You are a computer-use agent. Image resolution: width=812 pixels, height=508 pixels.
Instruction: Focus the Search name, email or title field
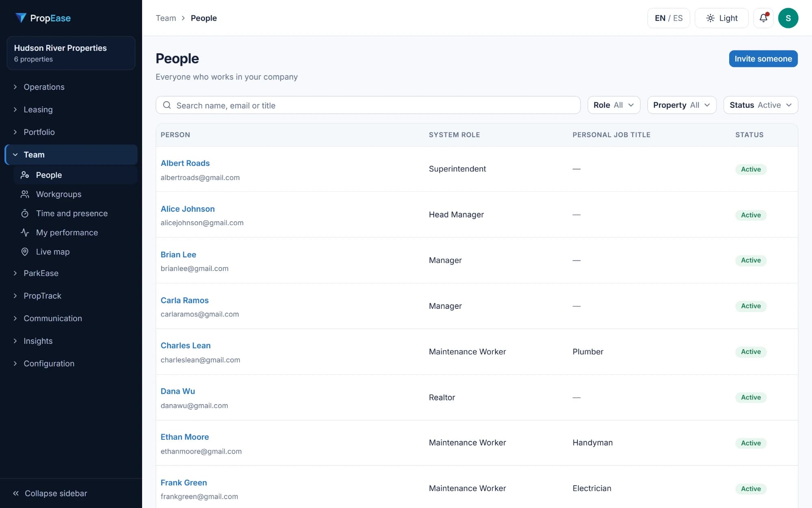[368, 105]
